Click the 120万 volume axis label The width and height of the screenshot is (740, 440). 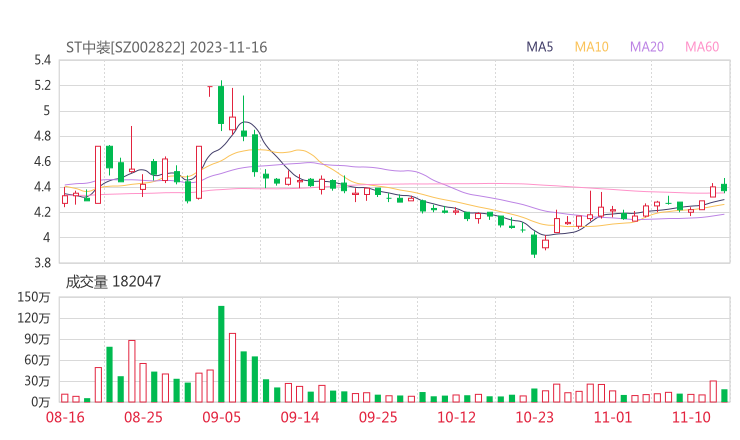[34, 318]
